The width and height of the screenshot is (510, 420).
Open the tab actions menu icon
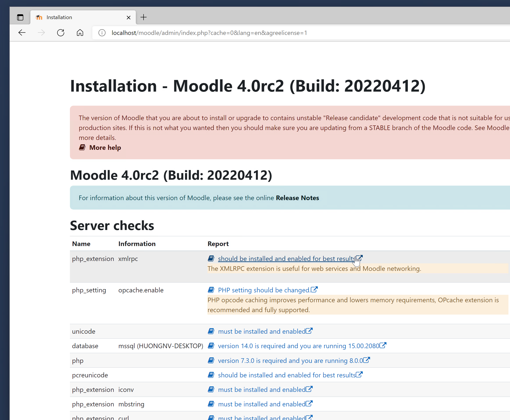pos(20,17)
